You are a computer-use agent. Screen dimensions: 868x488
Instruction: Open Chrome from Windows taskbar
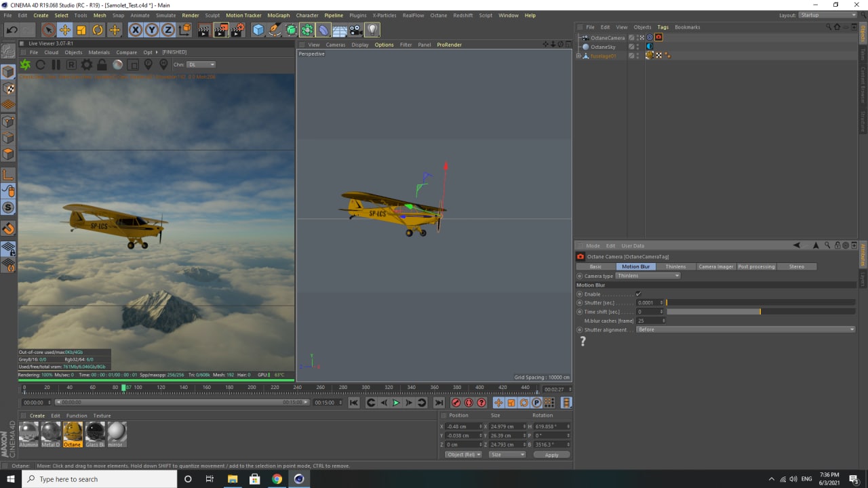(277, 479)
